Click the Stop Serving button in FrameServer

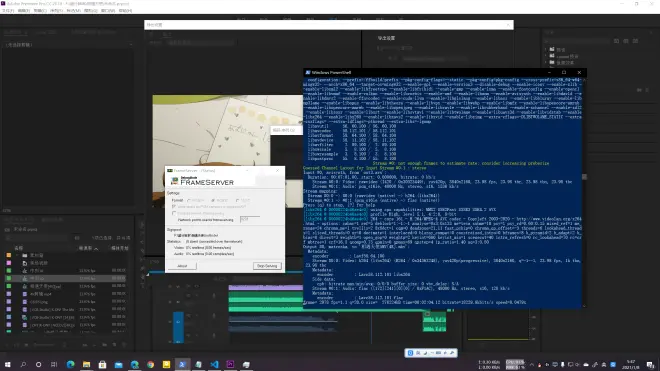(267, 266)
